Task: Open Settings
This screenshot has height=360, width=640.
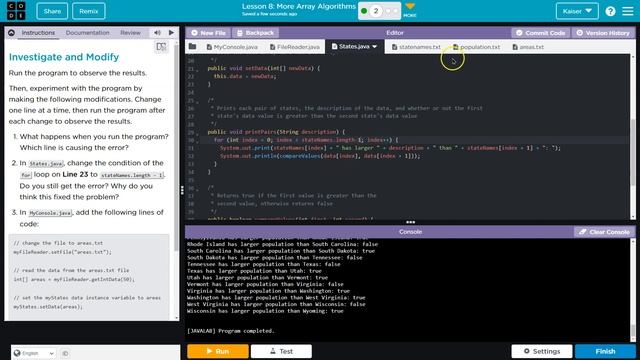Action: coord(542,351)
